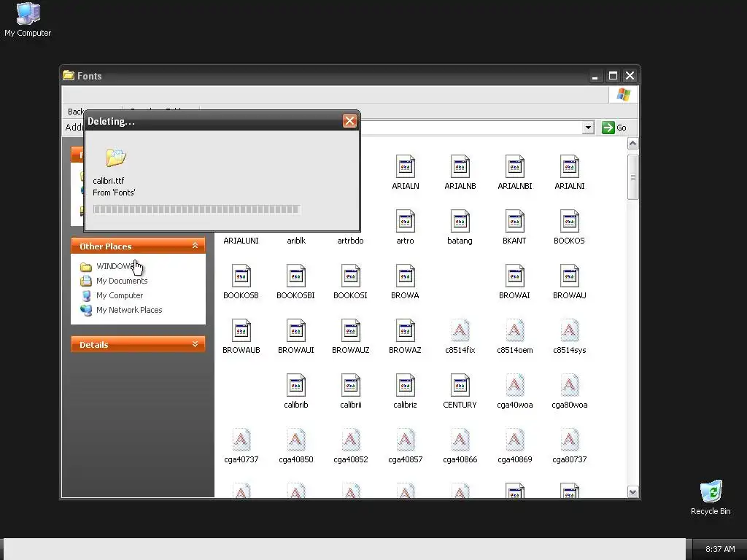Click the Go button
Screen dimensions: 747x560
(x=614, y=128)
